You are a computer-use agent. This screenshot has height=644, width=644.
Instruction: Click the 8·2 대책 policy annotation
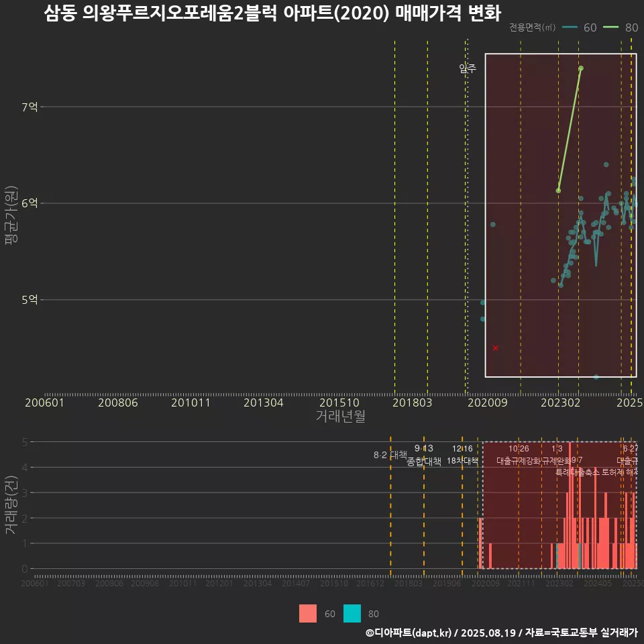[390, 455]
